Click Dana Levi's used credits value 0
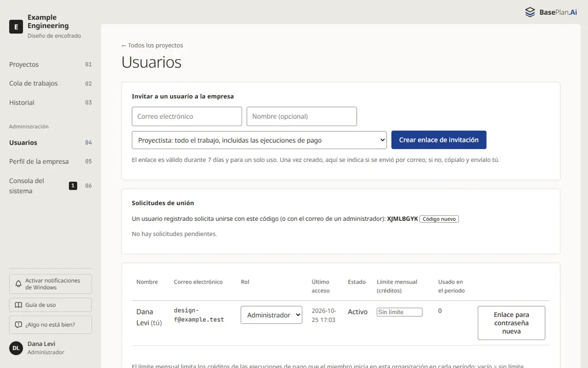The height and width of the screenshot is (368, 588). (440, 311)
